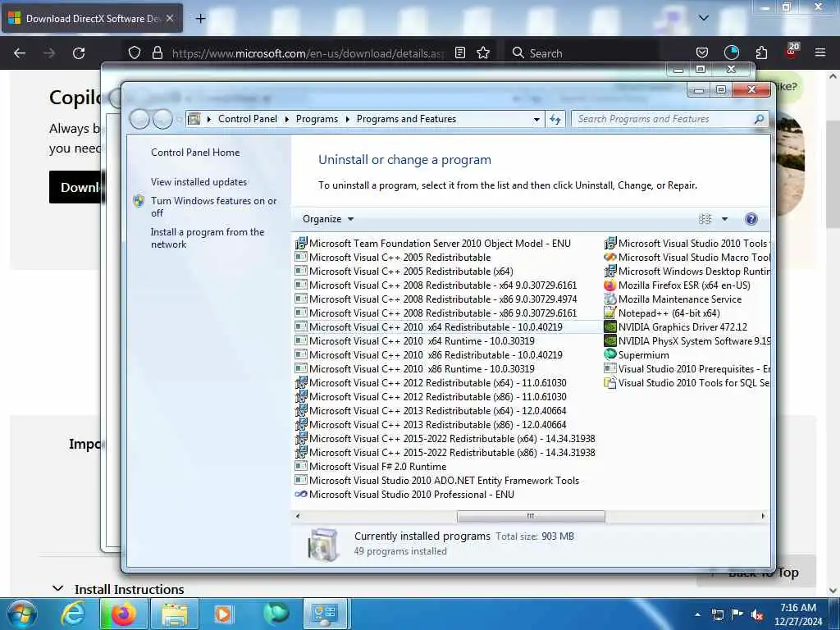
Task: Select Visual C++ 2010 x86 Runtime 10.0.30319
Action: 414,368
